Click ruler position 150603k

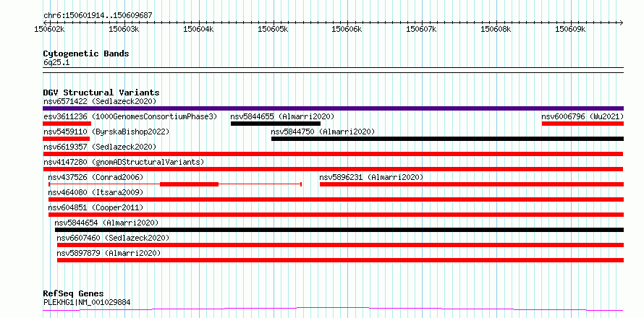coord(124,30)
